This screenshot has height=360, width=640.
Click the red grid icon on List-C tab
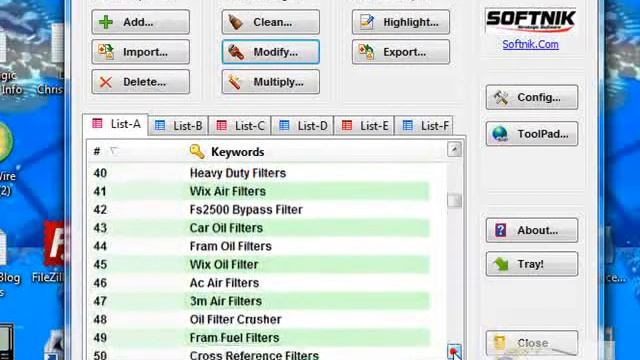pyautogui.click(x=222, y=125)
